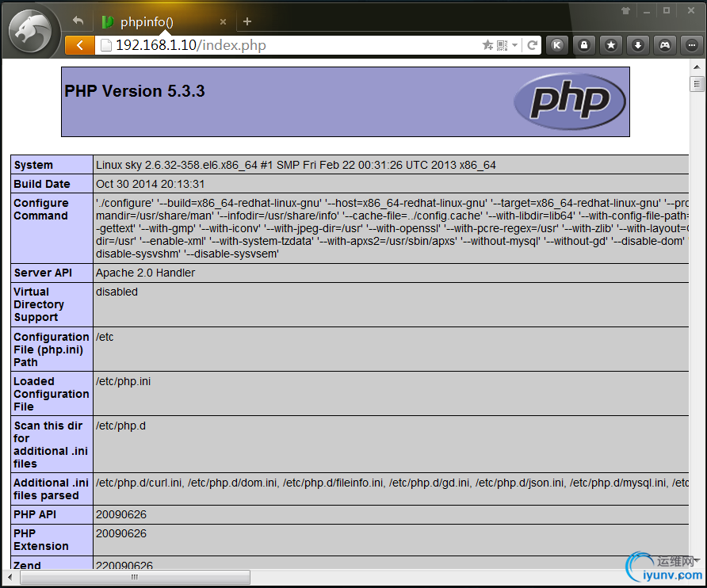Viewport: 707px width, 588px height.
Task: Click the PHP API 20090626 value
Action: [x=120, y=514]
